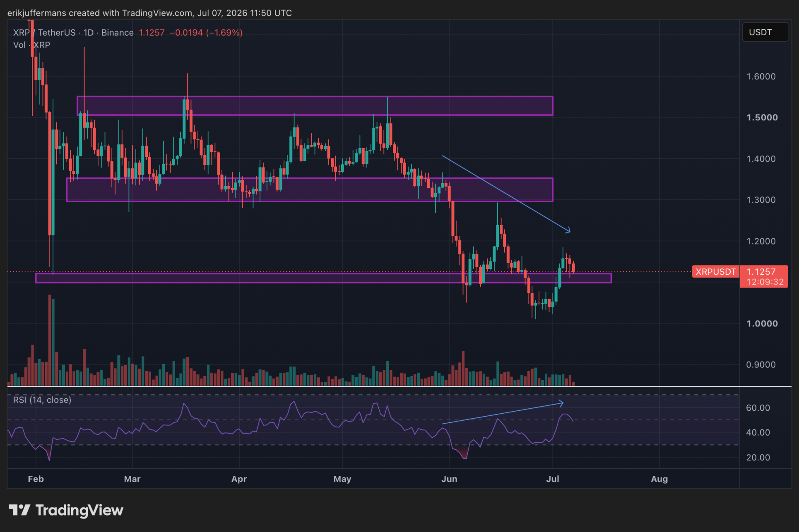The width and height of the screenshot is (799, 532).
Task: Click the TradingView logo
Action: tap(66, 510)
